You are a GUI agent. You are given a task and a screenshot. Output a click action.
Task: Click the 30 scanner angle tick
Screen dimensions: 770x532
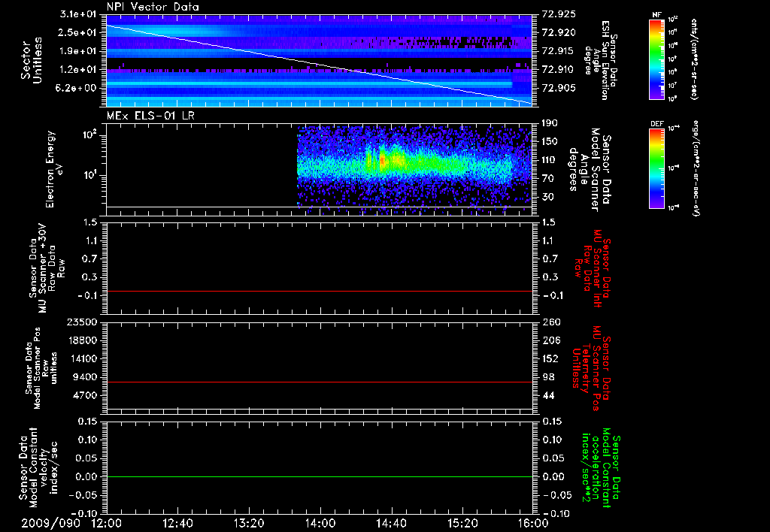(x=547, y=197)
